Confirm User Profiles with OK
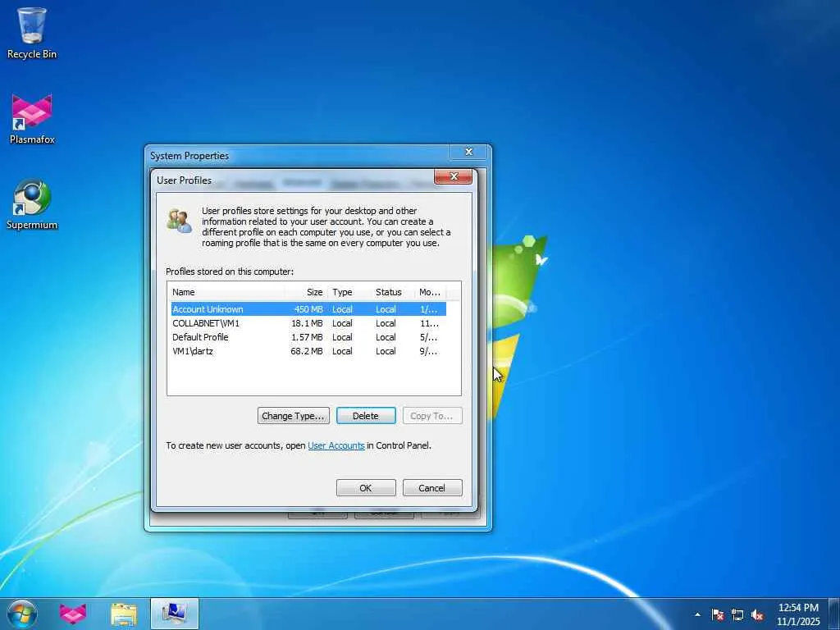 click(x=366, y=488)
